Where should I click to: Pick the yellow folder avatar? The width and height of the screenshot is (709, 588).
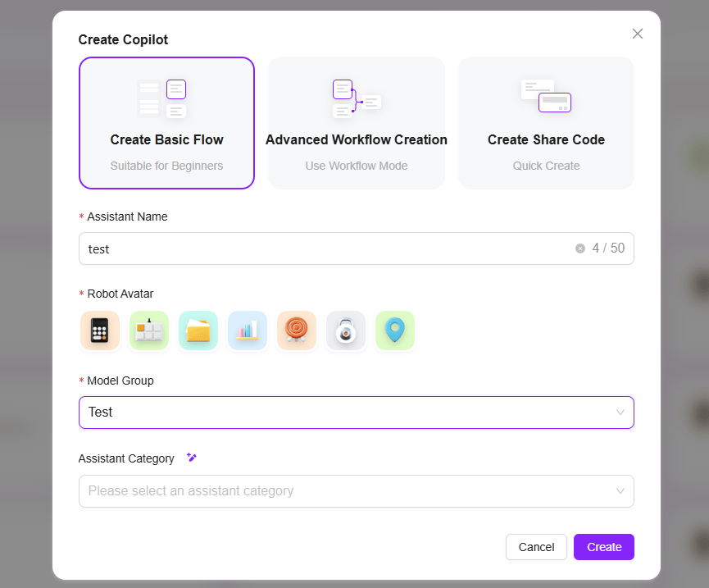[x=198, y=330]
